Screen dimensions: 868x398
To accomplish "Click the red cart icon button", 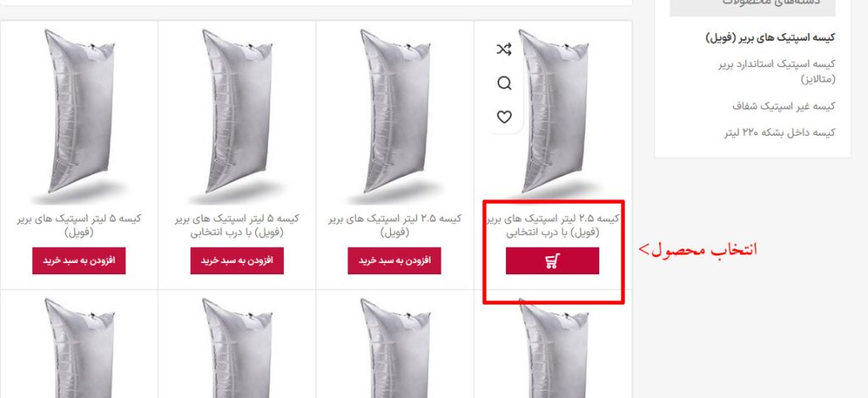I will [552, 261].
